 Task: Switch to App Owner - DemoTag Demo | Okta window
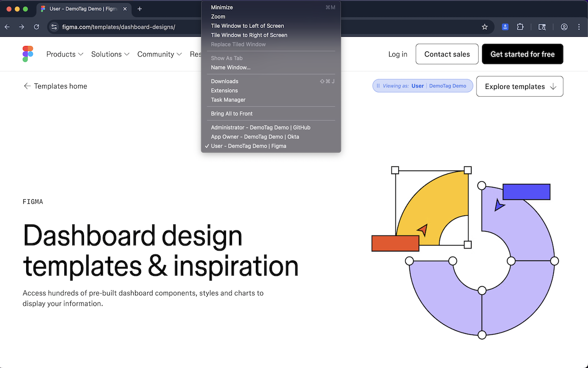tap(271, 137)
